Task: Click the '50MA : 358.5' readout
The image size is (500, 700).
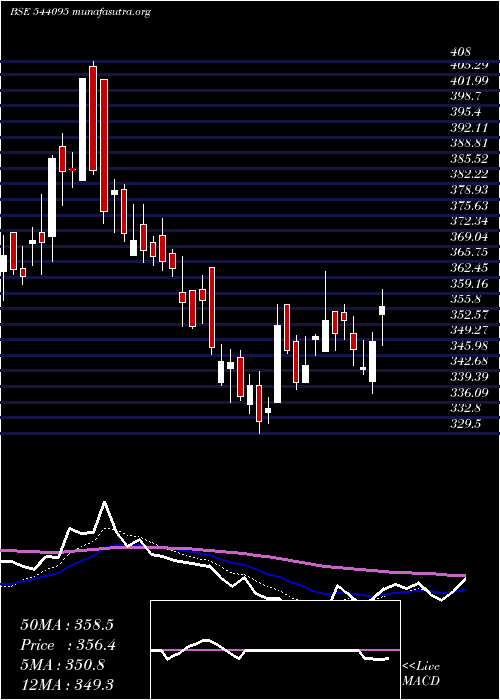Action: coord(67,625)
